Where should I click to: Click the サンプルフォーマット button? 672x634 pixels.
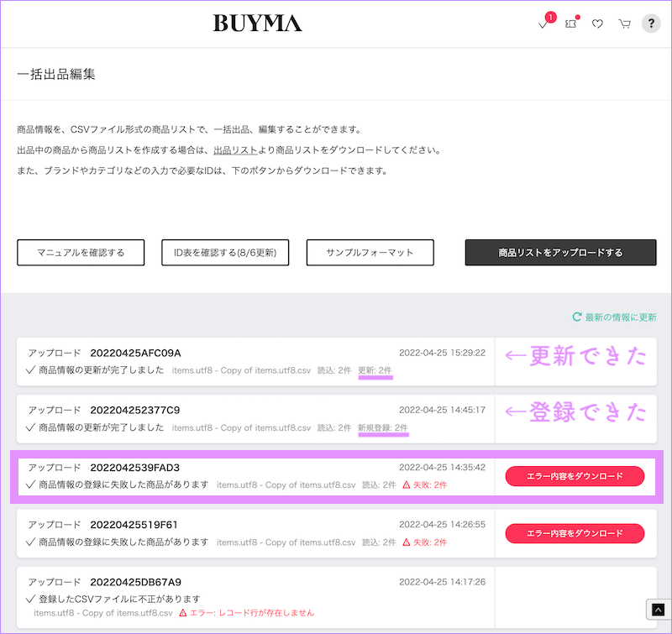[x=370, y=253]
